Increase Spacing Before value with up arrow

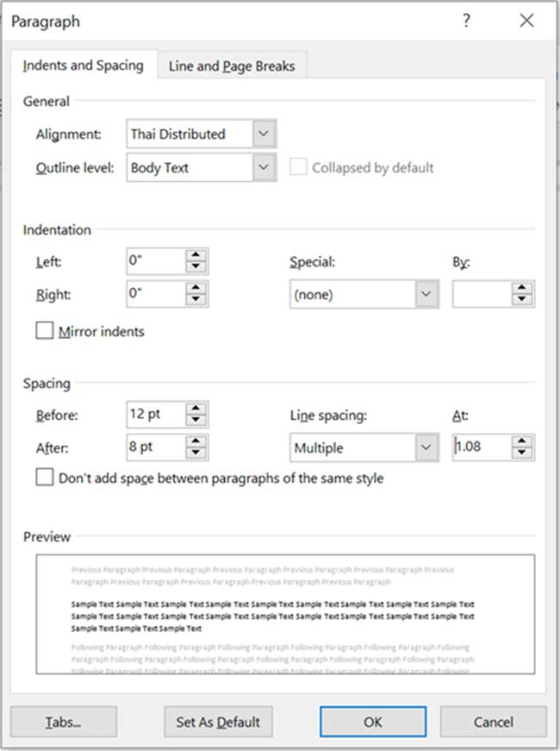(x=197, y=409)
